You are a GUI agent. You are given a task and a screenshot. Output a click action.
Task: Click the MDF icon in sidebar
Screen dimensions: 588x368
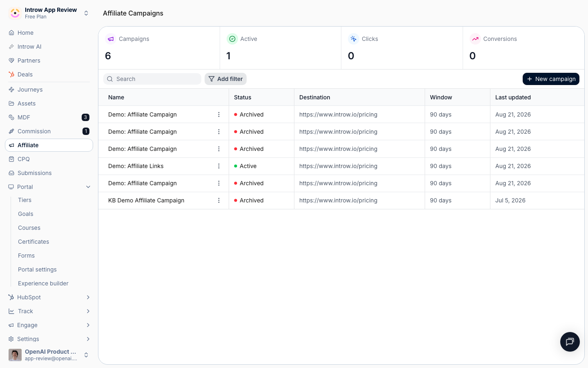click(x=11, y=117)
